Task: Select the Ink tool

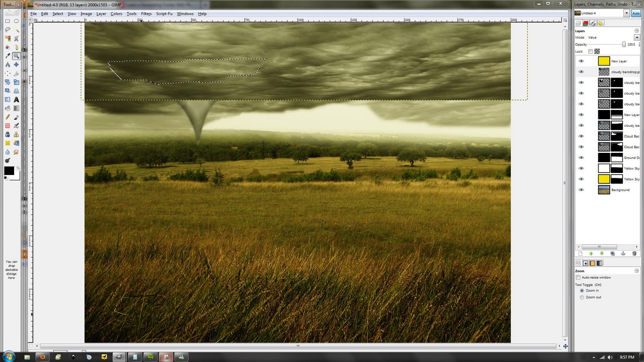Action: 16,125
